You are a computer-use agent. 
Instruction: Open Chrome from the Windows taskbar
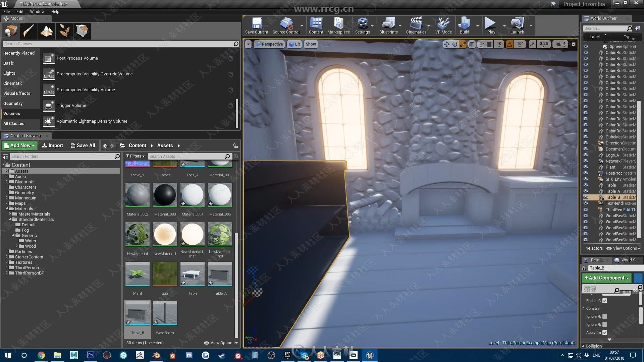tap(41, 355)
